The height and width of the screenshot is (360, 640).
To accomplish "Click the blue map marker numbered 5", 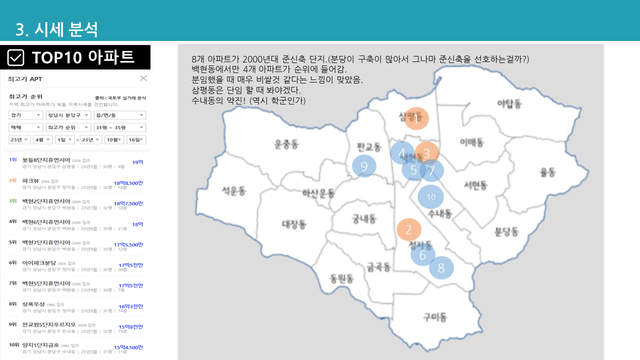I will [x=413, y=170].
